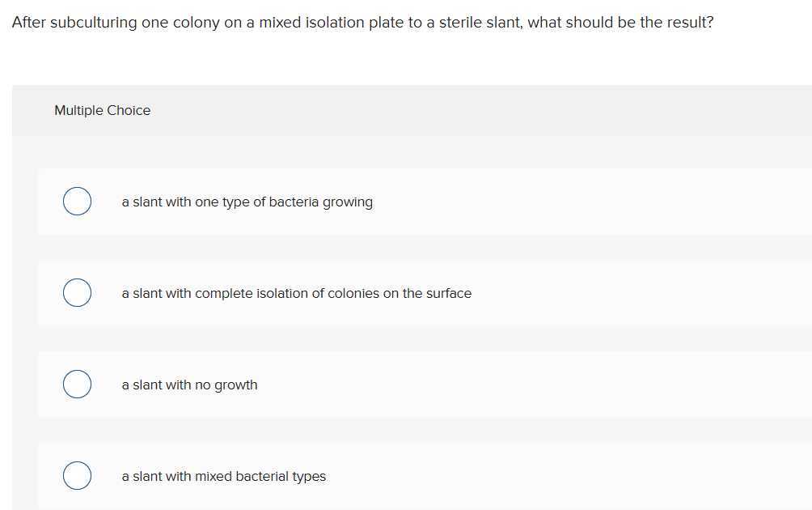The image size is (812, 510).
Task: Click the word 'types' in the last answer
Action: [x=309, y=476]
